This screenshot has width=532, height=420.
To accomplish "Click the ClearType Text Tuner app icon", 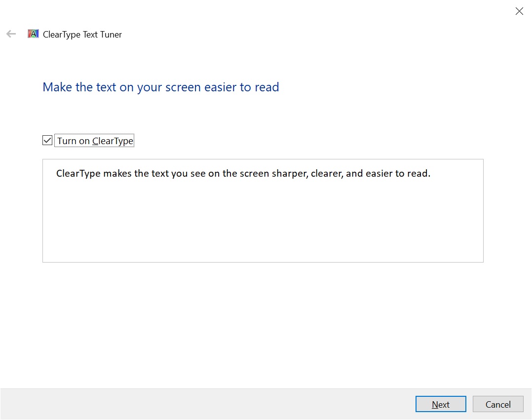I will click(x=33, y=34).
